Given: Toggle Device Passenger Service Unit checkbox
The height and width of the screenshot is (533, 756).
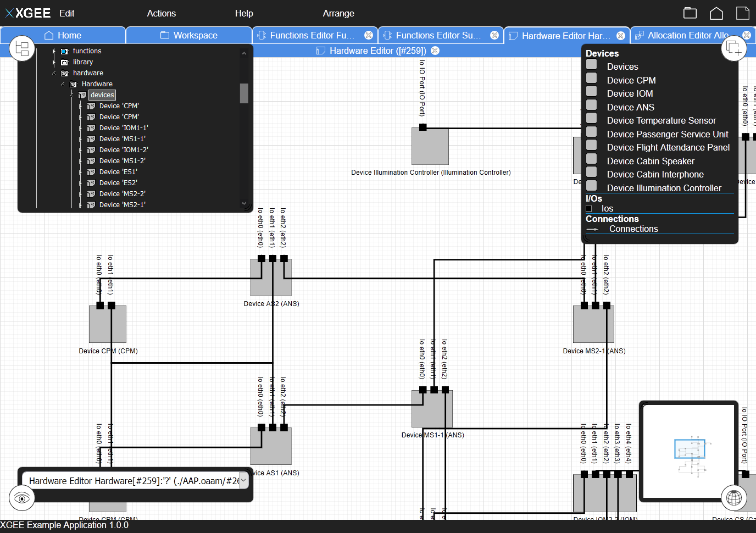Looking at the screenshot, I should [x=592, y=132].
